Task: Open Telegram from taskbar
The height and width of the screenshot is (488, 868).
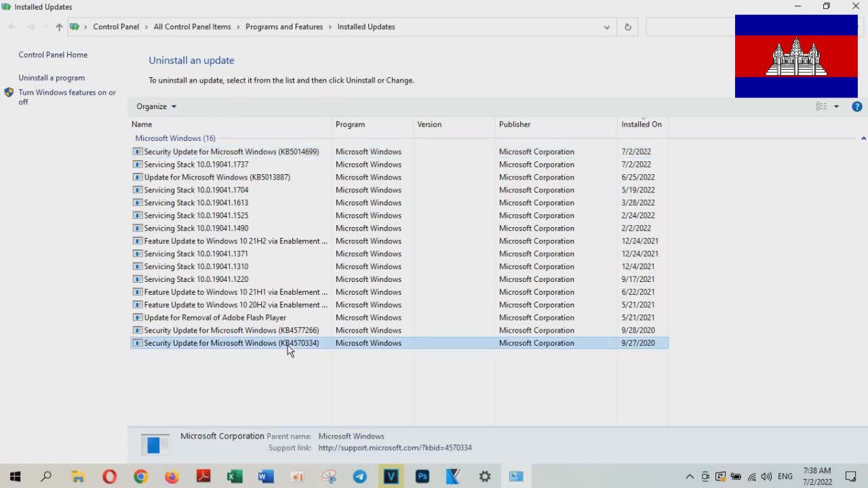Action: tap(359, 476)
